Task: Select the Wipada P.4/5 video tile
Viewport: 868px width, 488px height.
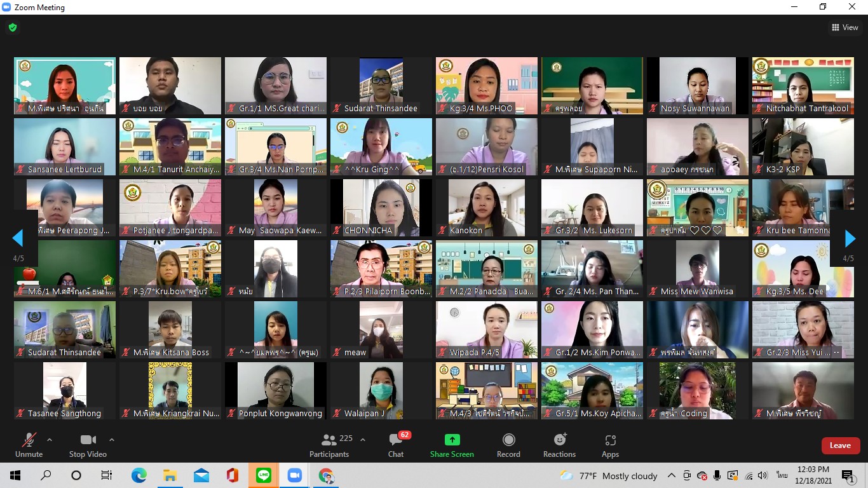Action: click(487, 330)
